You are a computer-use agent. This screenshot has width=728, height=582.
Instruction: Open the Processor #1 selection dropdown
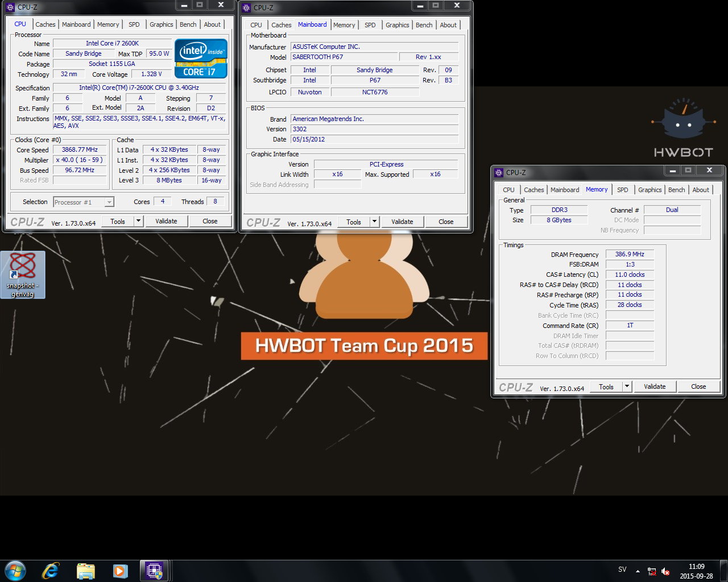(84, 202)
